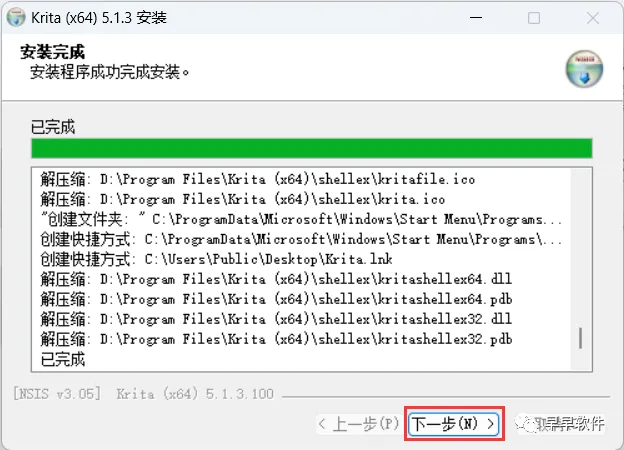The width and height of the screenshot is (624, 450).
Task: Click the Krita installer icon in title bar
Action: (16, 18)
